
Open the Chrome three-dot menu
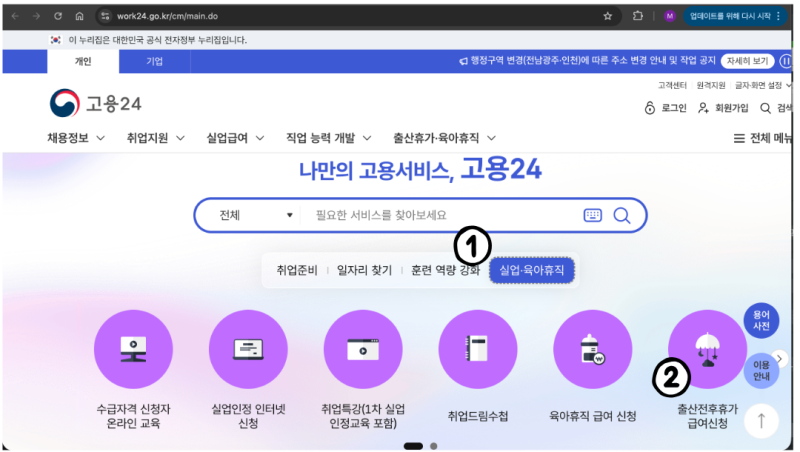point(779,16)
